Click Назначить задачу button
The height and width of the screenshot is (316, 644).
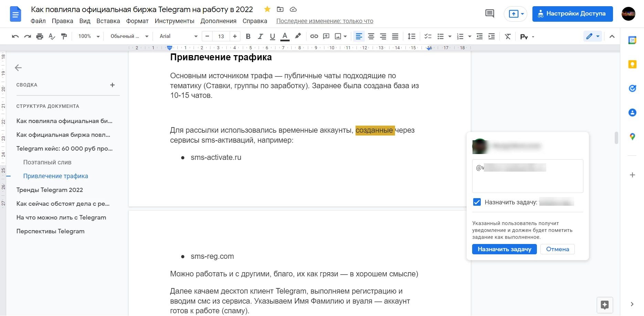(x=505, y=249)
